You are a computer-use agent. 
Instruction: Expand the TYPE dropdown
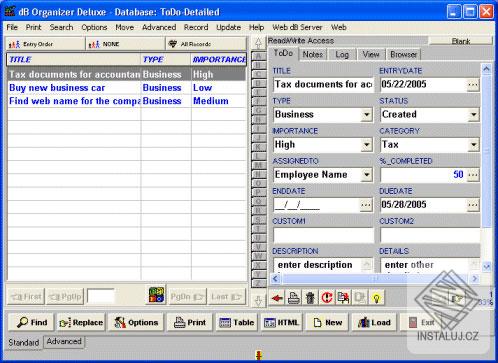pyautogui.click(x=366, y=115)
